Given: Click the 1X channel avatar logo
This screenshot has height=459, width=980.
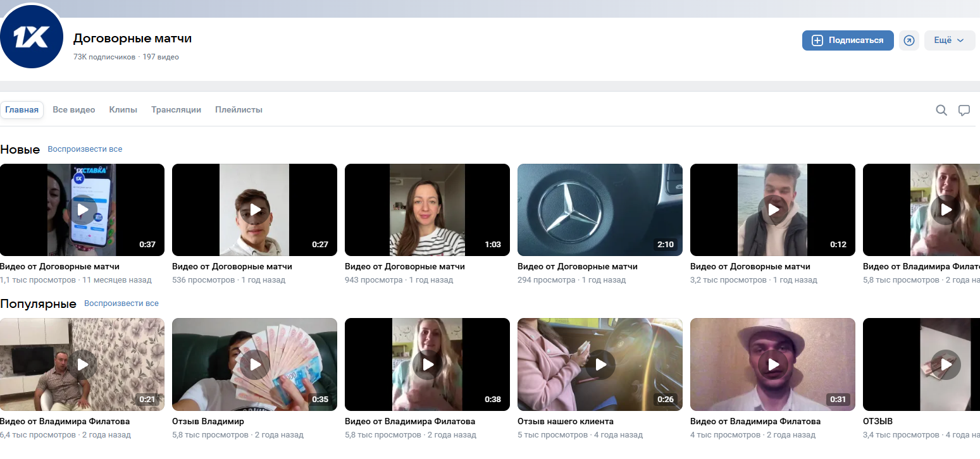Looking at the screenshot, I should [x=32, y=38].
